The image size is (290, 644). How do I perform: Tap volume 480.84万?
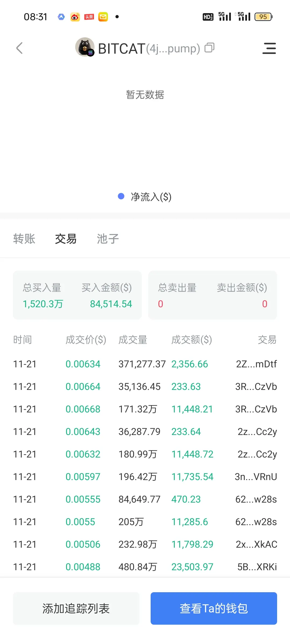[138, 567]
